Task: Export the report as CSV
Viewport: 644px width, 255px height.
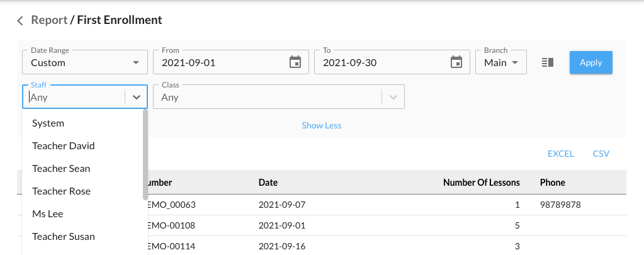Action: [x=601, y=154]
